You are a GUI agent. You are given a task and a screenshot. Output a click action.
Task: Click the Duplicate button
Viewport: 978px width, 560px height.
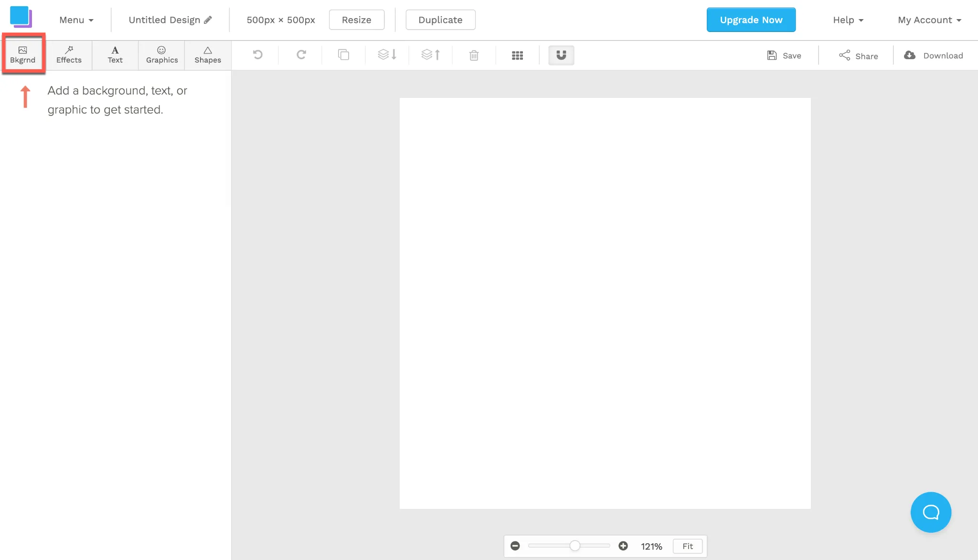point(440,20)
